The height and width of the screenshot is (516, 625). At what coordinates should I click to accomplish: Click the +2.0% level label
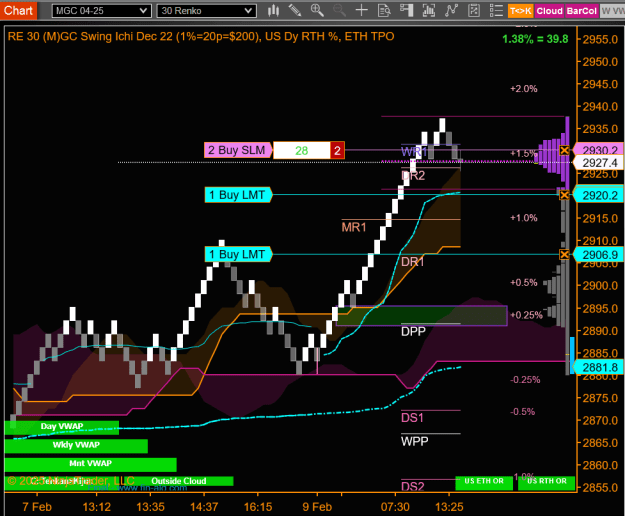[x=524, y=89]
